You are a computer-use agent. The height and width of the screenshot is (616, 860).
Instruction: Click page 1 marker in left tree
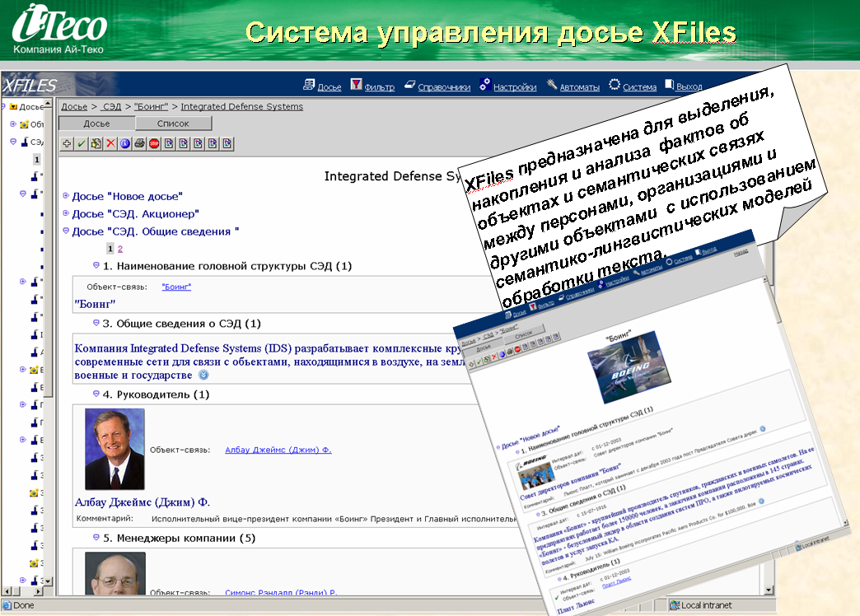[x=37, y=159]
